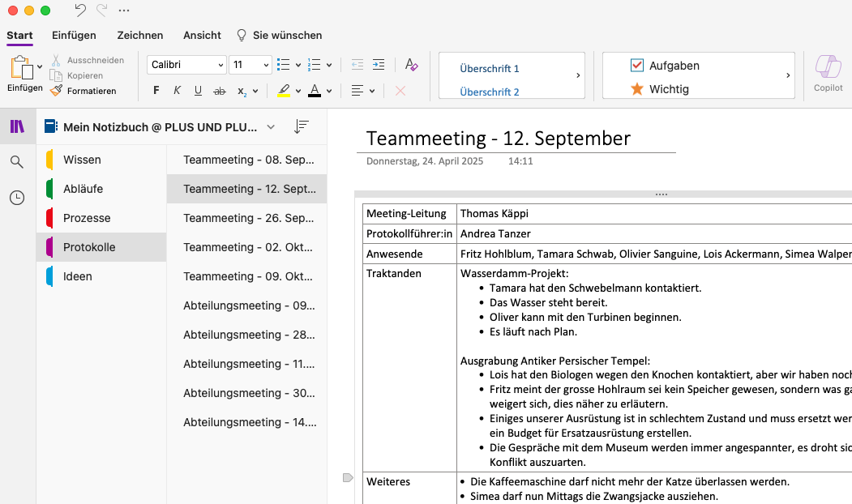Open recent notes via the clock icon
The image size is (852, 504).
(x=16, y=197)
